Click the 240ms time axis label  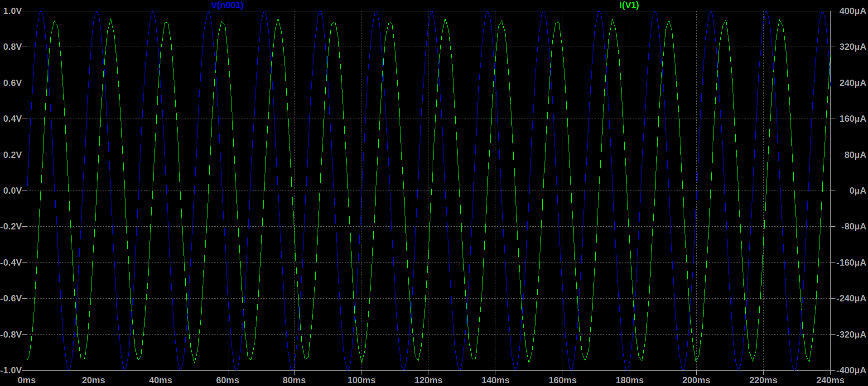[x=830, y=380]
